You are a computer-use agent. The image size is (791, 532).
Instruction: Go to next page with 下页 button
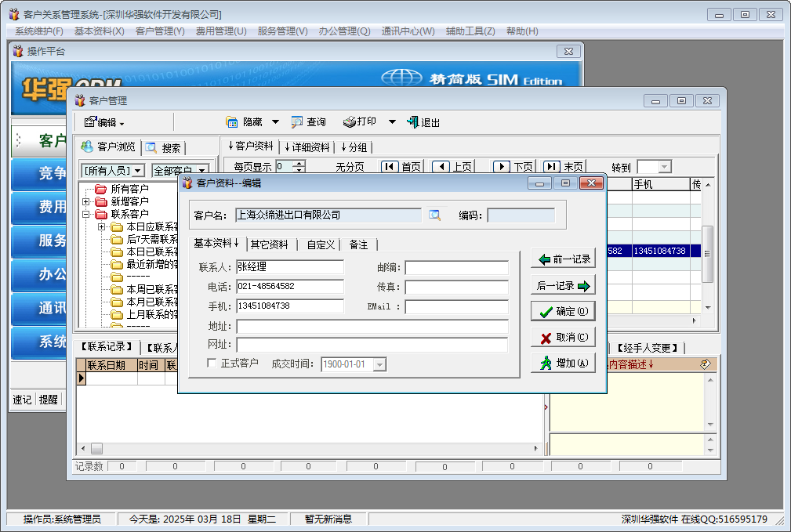point(513,166)
